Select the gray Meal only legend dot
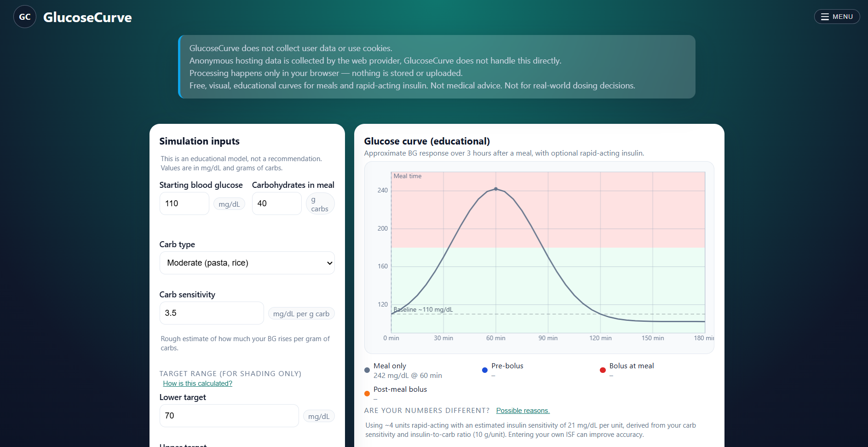This screenshot has width=868, height=447. [367, 370]
